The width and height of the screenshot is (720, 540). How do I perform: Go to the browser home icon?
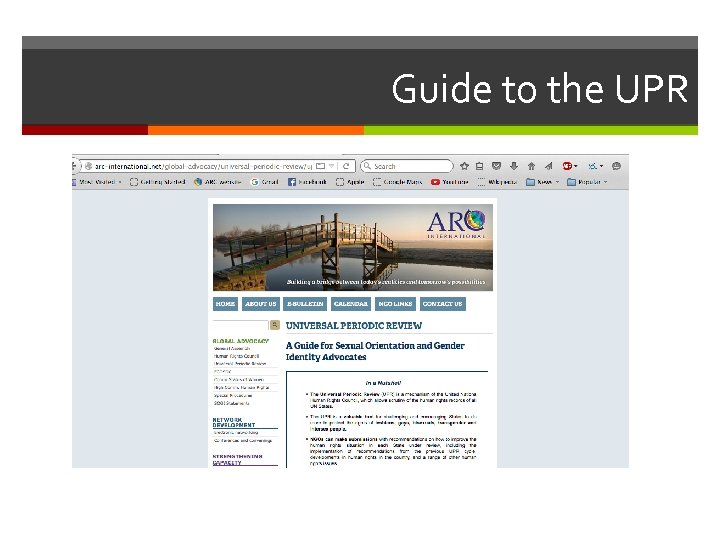(x=531, y=166)
